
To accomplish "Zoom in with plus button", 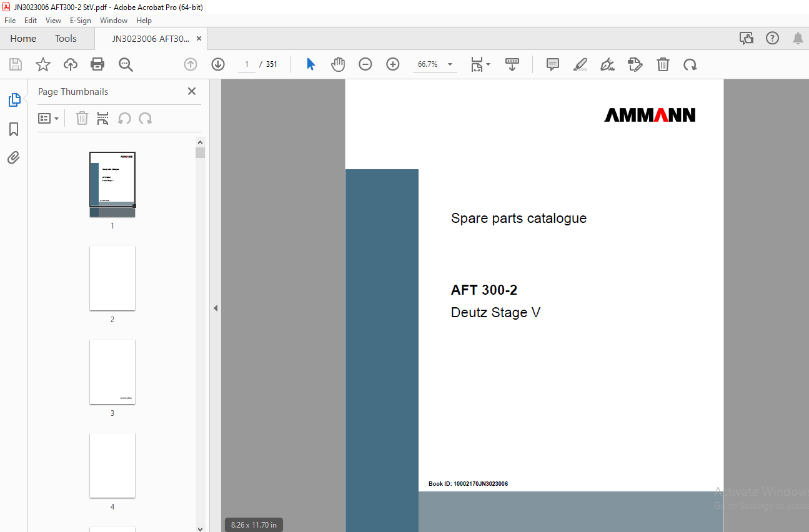I will pyautogui.click(x=393, y=64).
